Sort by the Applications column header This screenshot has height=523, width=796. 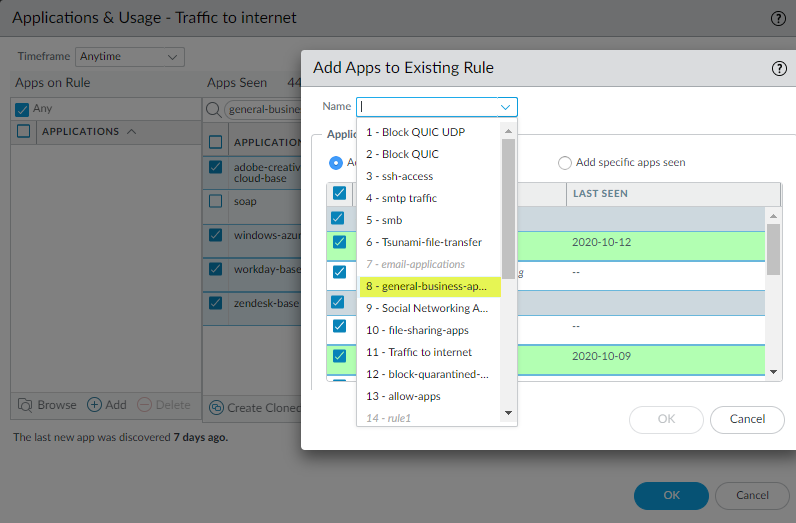pos(80,131)
